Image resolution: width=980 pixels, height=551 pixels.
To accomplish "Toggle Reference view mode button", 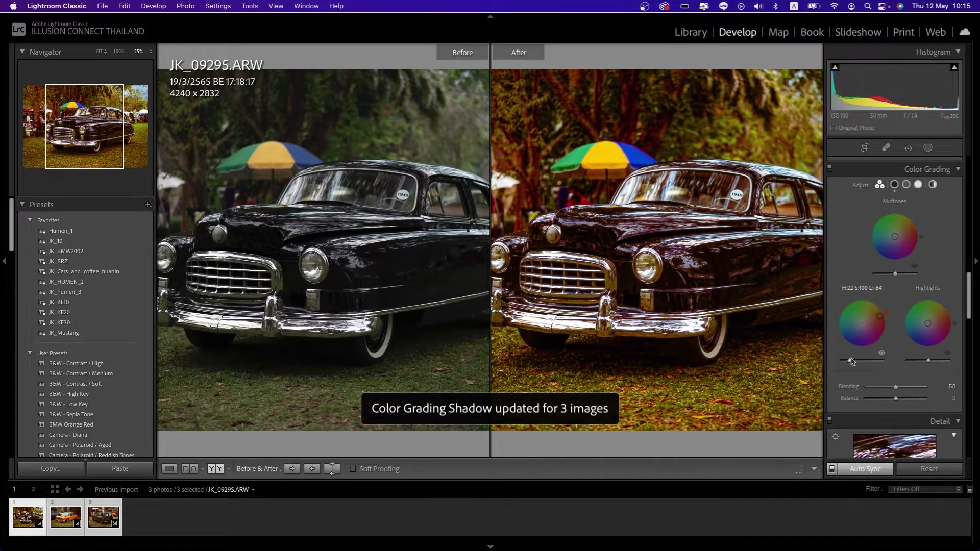I will coord(189,468).
